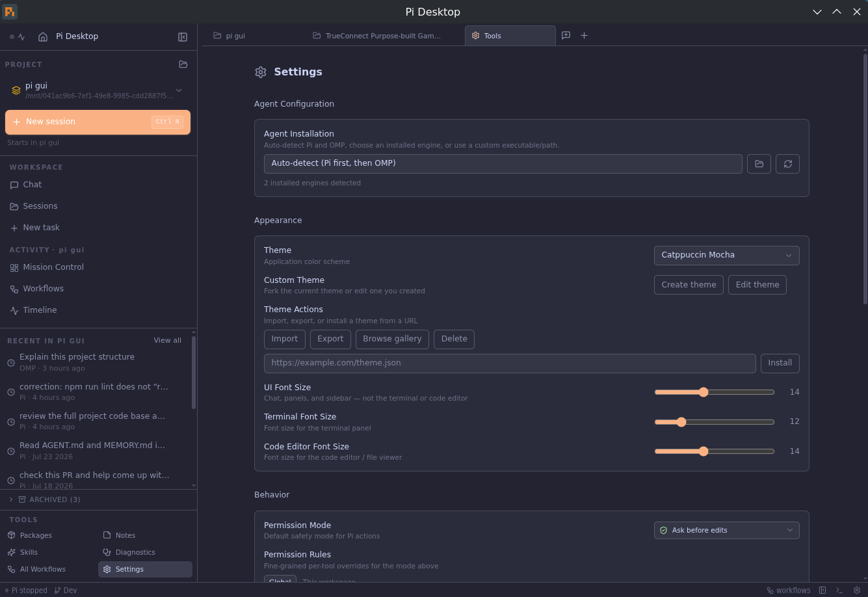This screenshot has width=868, height=597.
Task: Select the Tools tab
Action: tap(510, 36)
